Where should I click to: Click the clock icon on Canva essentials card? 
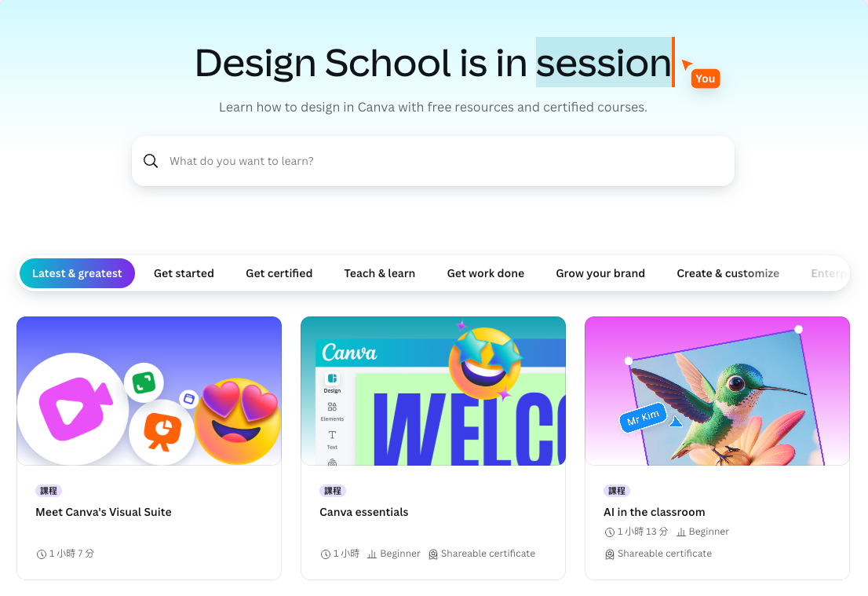pyautogui.click(x=326, y=554)
